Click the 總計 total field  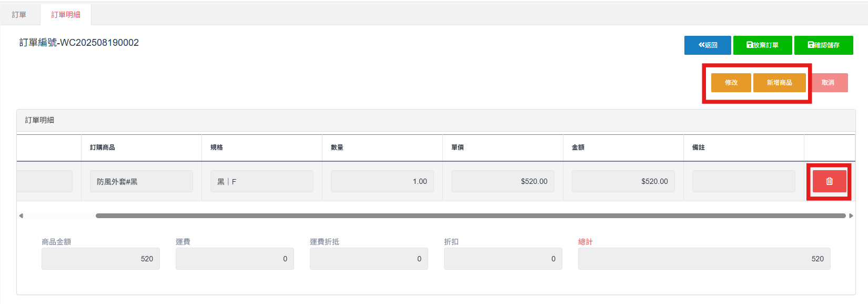704,259
